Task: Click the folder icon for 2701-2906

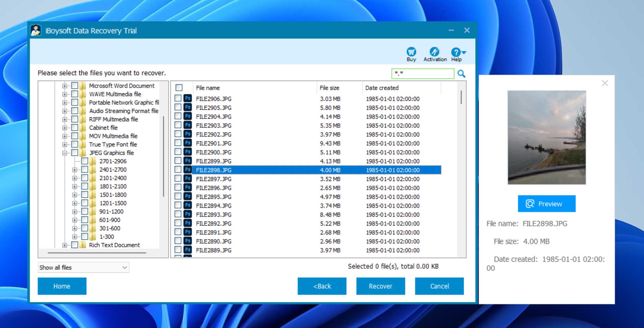Action: (93, 161)
